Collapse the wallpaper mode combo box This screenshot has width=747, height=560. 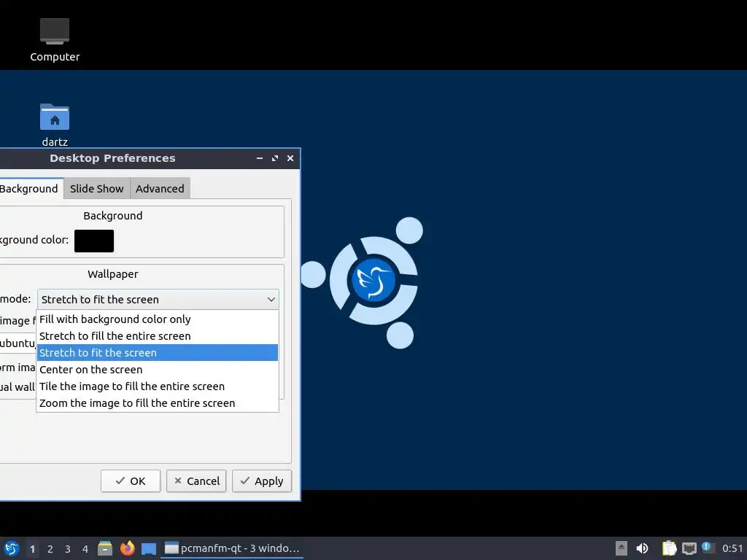[x=158, y=300]
